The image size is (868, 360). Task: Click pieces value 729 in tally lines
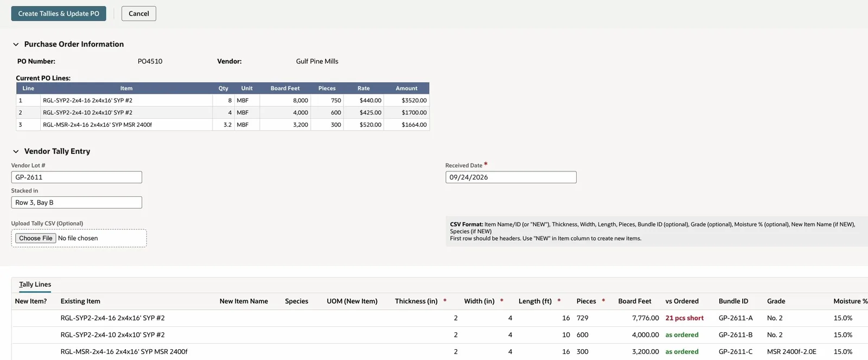pos(582,318)
